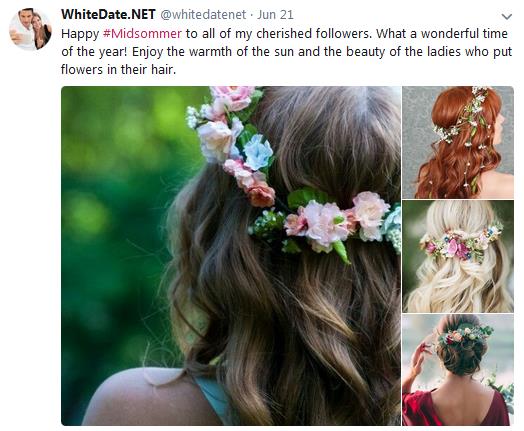This screenshot has width=524, height=431.
Task: Expand the tweet options chevron menu
Action: [x=507, y=16]
